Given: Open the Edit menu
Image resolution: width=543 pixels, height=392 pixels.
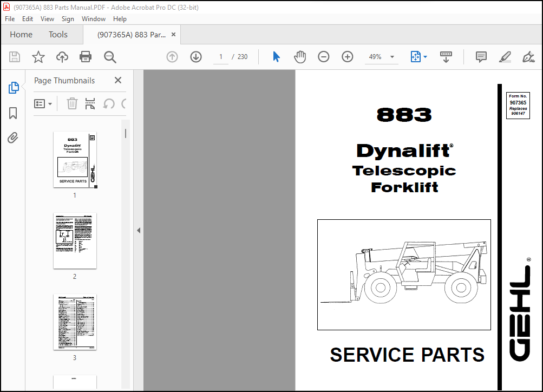Looking at the screenshot, I should [28, 19].
